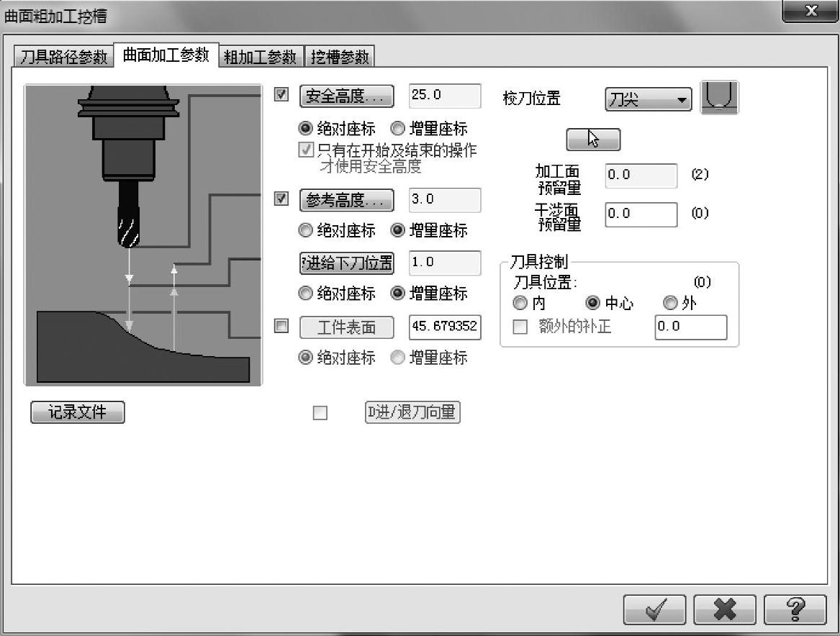Select 增量座标 radio under 参考高度
This screenshot has height=636, width=840.
[397, 230]
